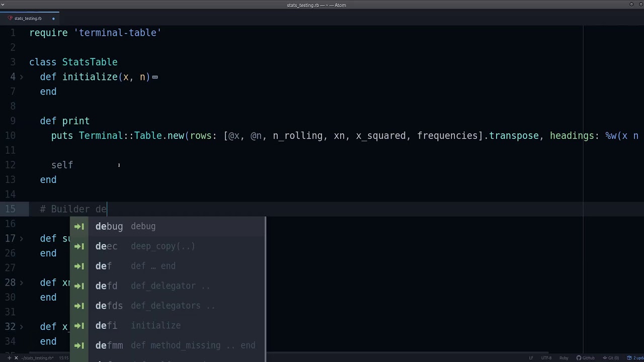Click the 'self' keyword on line 12
Screen dimensions: 644x362
62,165
